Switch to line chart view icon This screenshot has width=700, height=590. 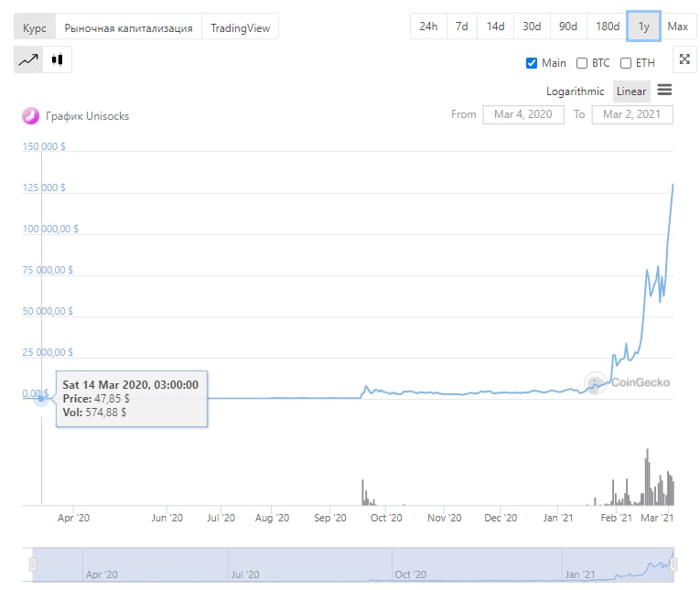pyautogui.click(x=28, y=59)
